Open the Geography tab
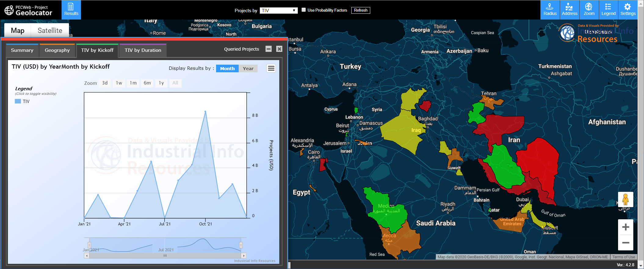Screen dimensions: 644x269 pyautogui.click(x=57, y=50)
